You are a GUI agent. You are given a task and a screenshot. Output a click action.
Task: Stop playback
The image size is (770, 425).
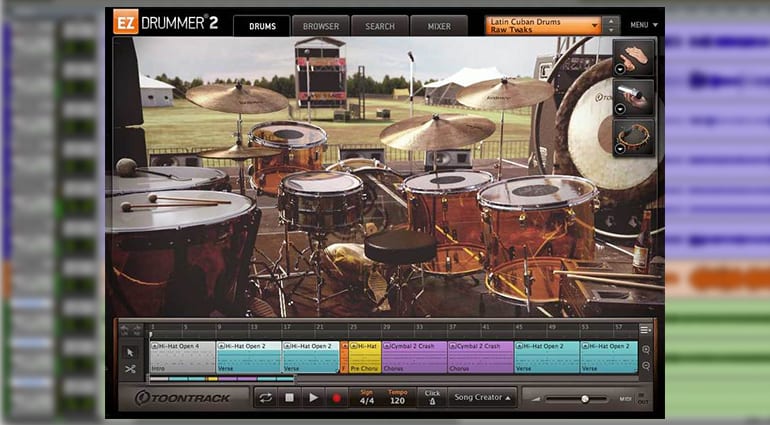point(290,398)
